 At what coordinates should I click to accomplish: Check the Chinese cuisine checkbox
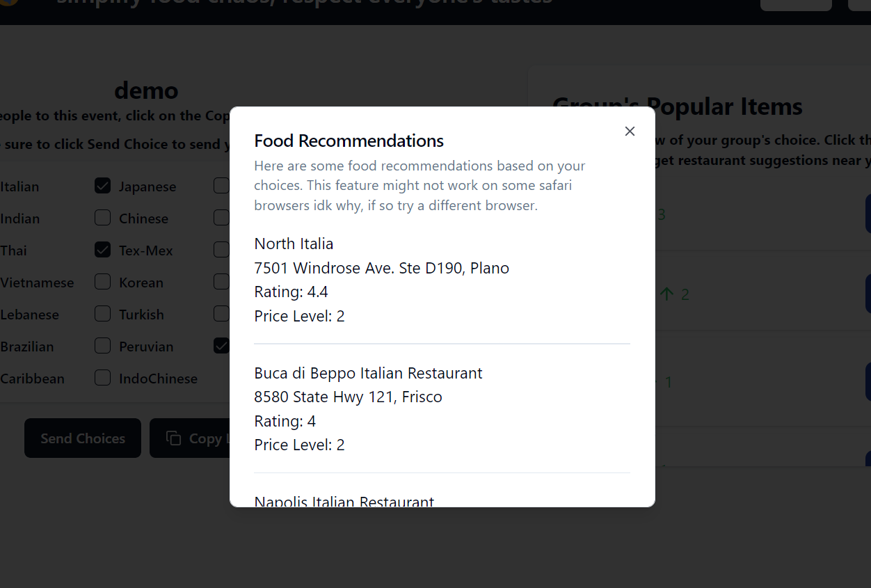(102, 218)
